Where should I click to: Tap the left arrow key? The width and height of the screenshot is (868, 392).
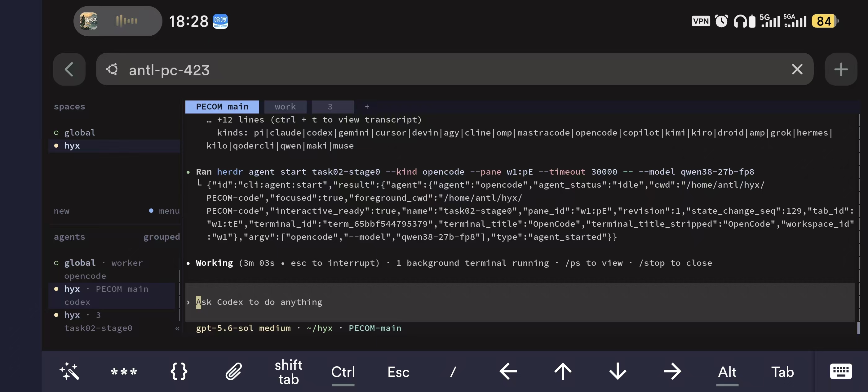tap(508, 372)
